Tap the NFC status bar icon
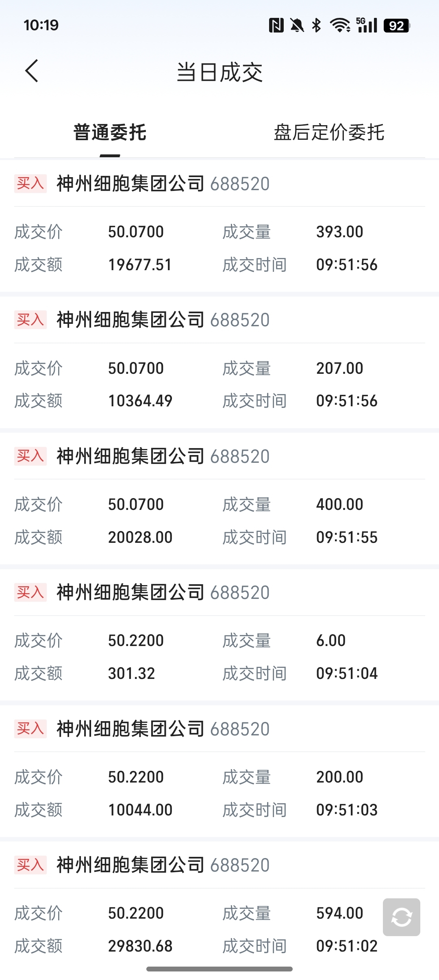The height and width of the screenshot is (980, 439). pos(276,26)
